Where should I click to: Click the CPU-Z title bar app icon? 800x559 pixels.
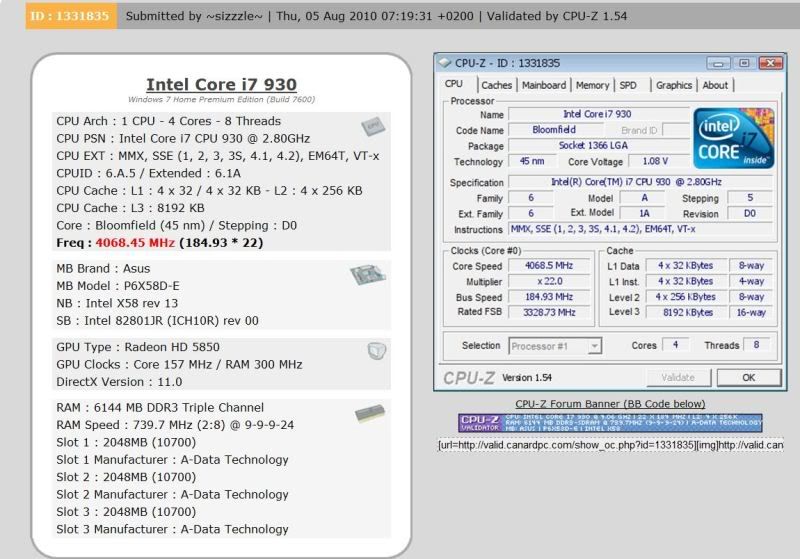pos(445,63)
